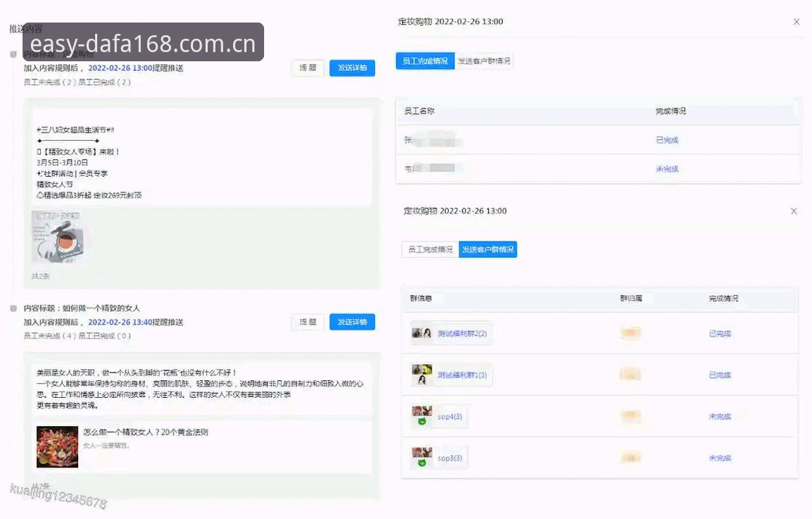Click the 3月5日-3月10日 date line
Viewport: 812px width, 519px height.
pyautogui.click(x=62, y=163)
